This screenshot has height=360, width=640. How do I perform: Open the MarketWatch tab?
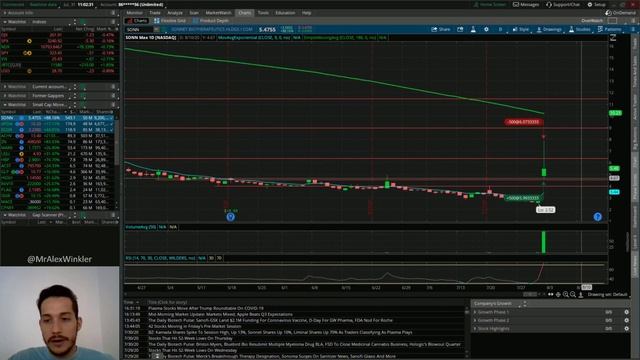(x=218, y=13)
